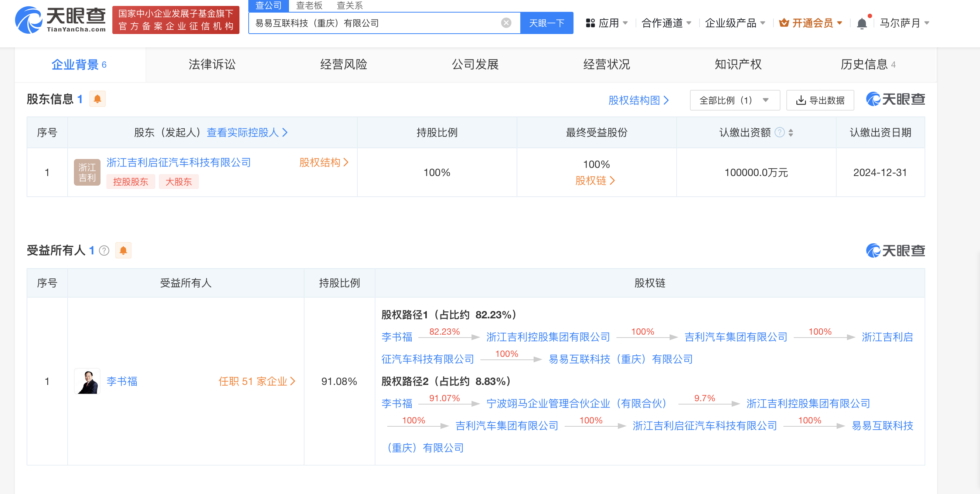Toggle beneficial owner alert bell
This screenshot has width=980, height=494.
(123, 250)
